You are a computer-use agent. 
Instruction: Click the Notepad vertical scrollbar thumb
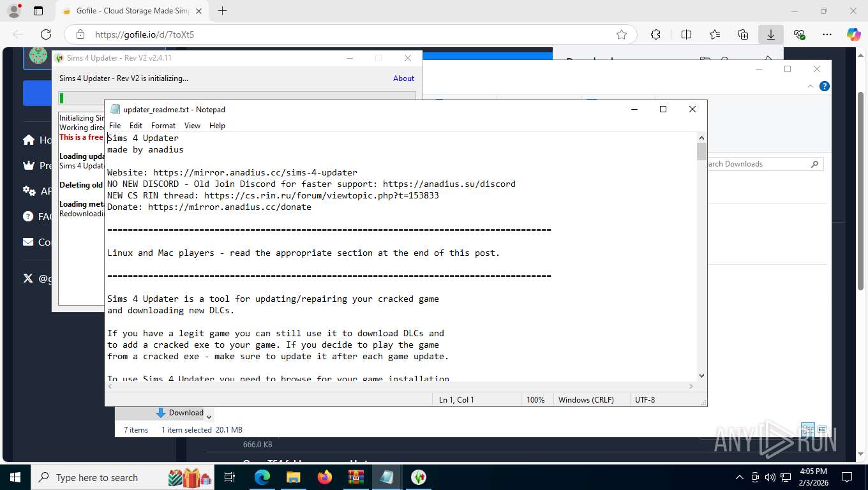coord(701,151)
